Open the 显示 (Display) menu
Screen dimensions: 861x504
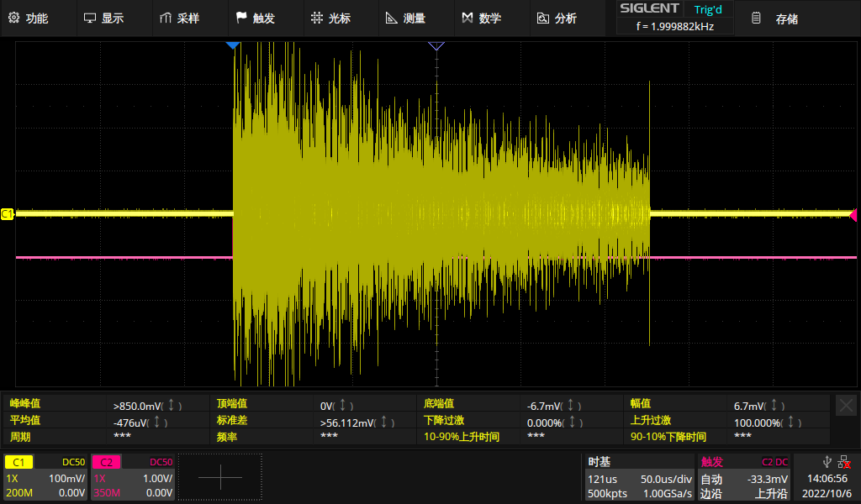104,18
